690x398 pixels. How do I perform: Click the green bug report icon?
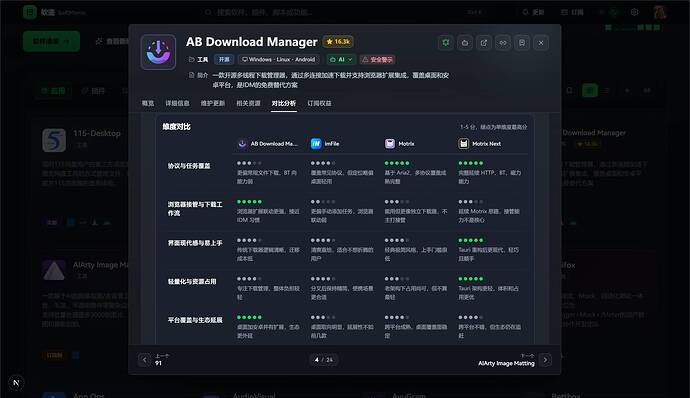click(446, 43)
